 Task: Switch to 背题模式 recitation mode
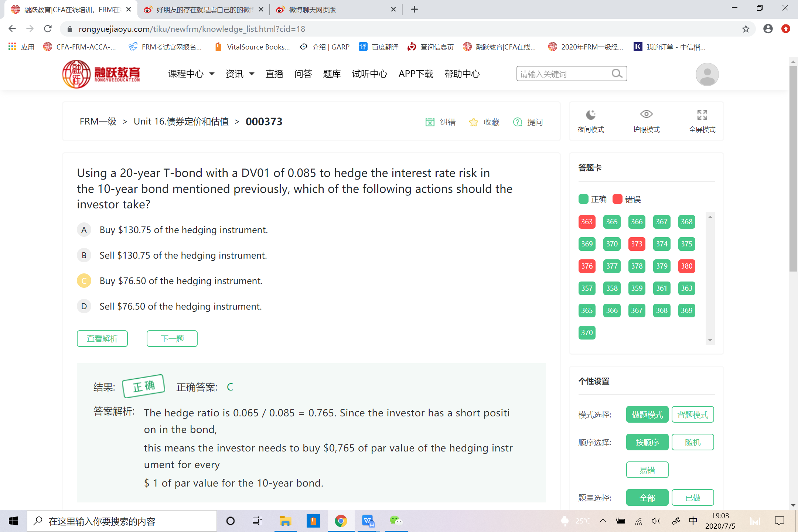[692, 415]
